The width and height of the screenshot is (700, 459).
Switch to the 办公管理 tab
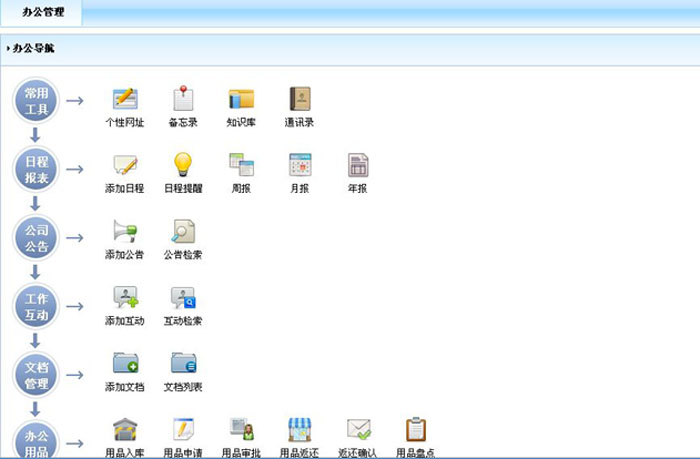[43, 13]
